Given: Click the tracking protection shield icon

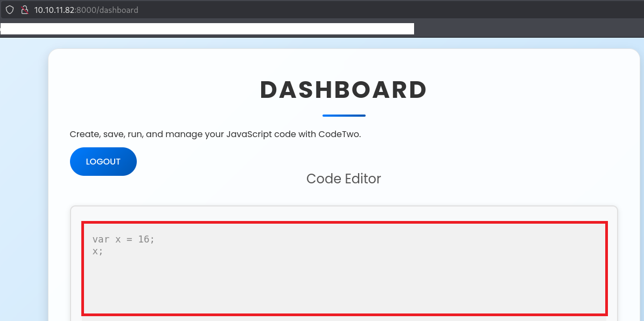Looking at the screenshot, I should coord(9,10).
